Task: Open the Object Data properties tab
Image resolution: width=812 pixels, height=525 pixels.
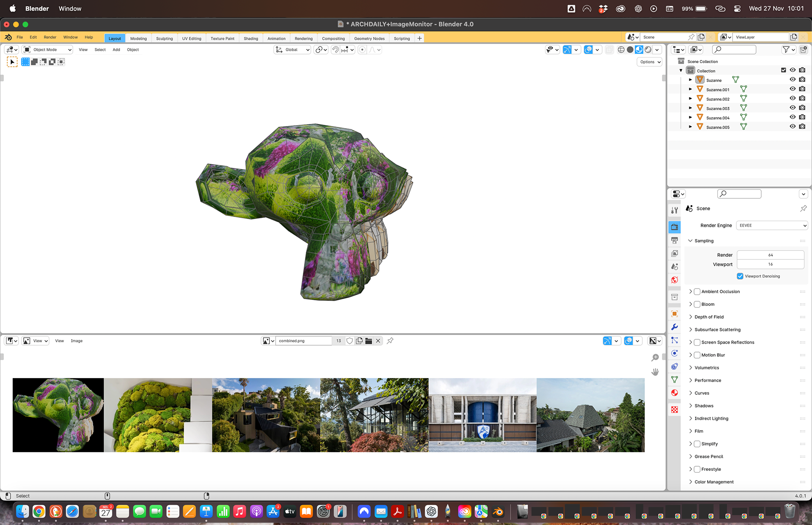Action: coord(675,379)
